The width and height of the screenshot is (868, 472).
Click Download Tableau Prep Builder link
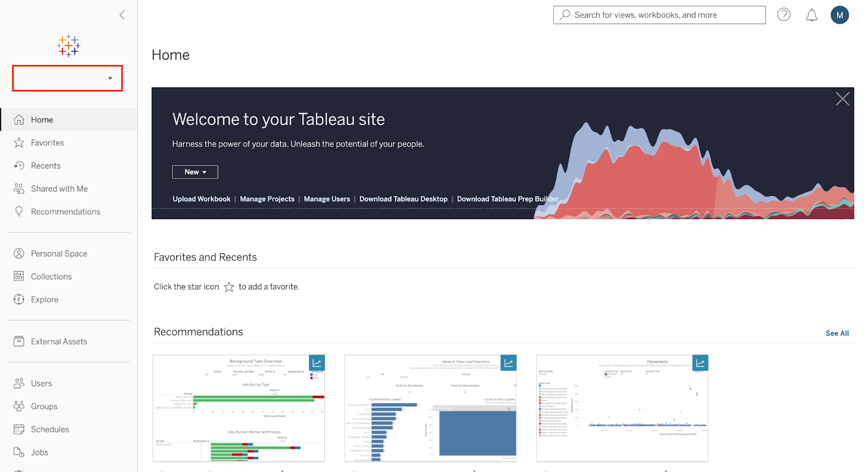click(x=508, y=199)
